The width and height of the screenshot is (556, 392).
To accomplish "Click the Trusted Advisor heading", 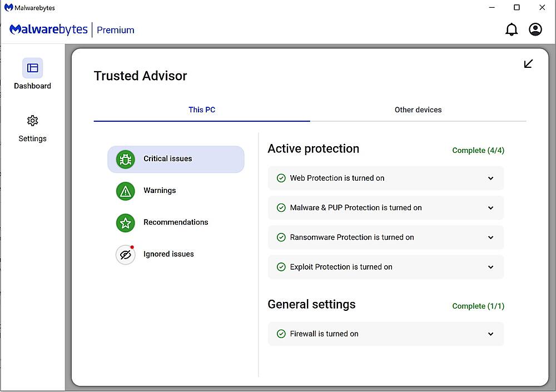I will (141, 76).
